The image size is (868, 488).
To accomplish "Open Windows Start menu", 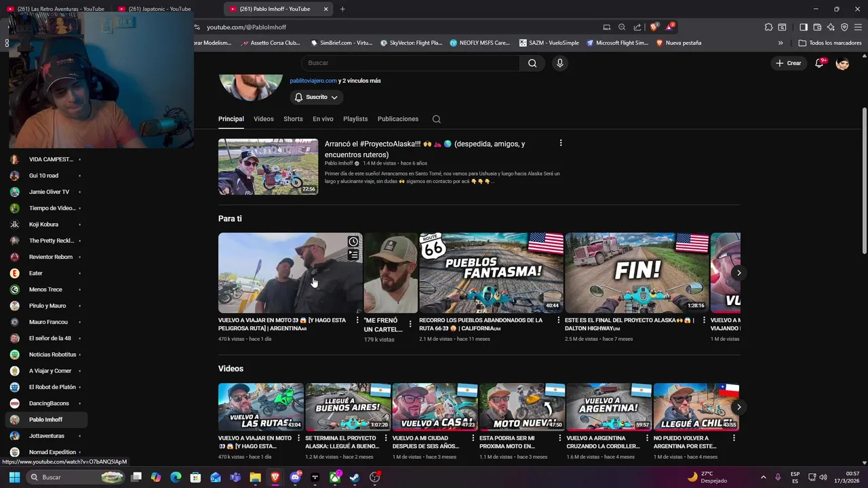I will coord(14,477).
